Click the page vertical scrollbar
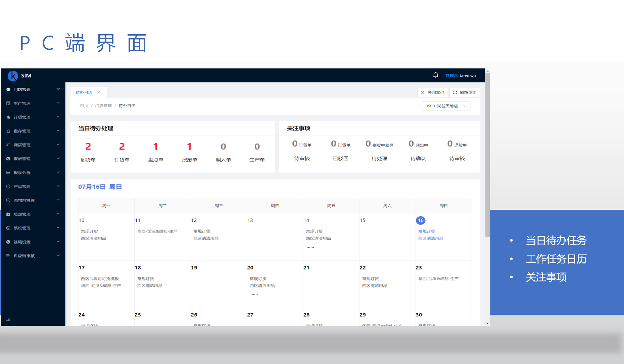This screenshot has width=624, height=364. click(x=487, y=155)
